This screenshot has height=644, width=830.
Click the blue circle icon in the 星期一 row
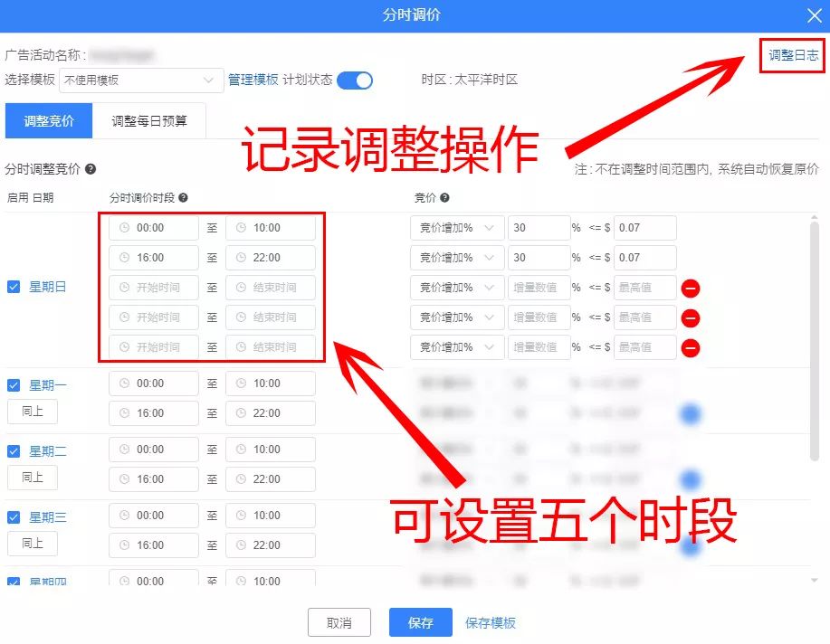[691, 413]
